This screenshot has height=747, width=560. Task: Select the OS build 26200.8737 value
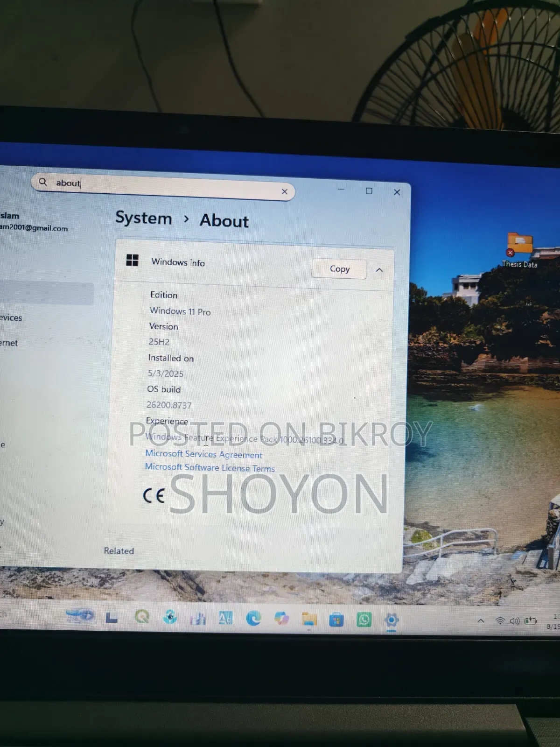tap(169, 405)
